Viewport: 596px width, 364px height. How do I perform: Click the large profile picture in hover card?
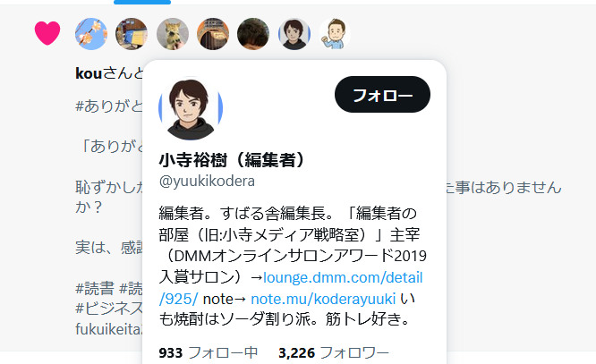point(191,108)
